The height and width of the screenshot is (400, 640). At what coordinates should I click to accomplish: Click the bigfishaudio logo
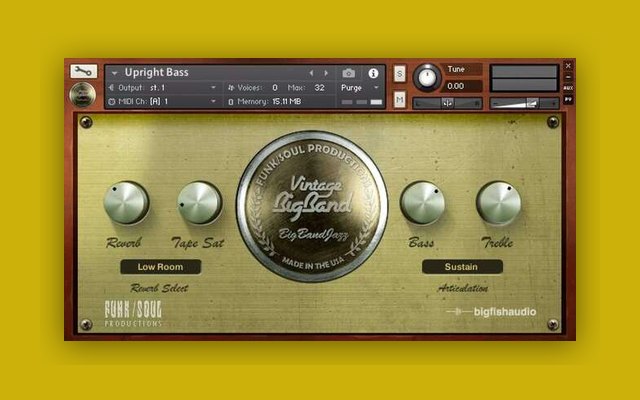[x=491, y=312]
